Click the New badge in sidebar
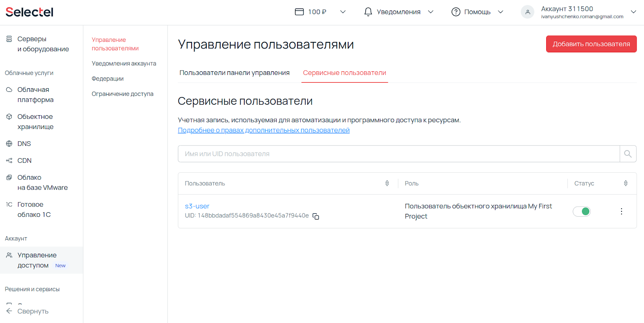The image size is (644, 323). [x=60, y=266]
